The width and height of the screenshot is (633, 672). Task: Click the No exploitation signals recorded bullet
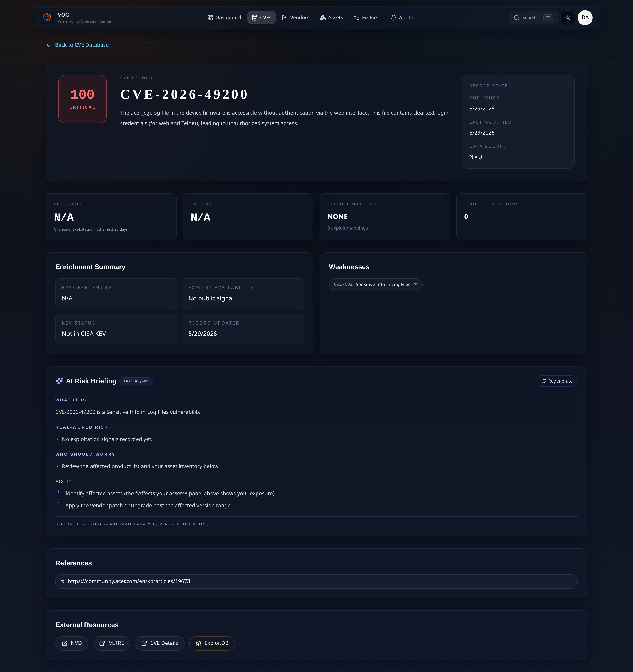click(x=107, y=439)
